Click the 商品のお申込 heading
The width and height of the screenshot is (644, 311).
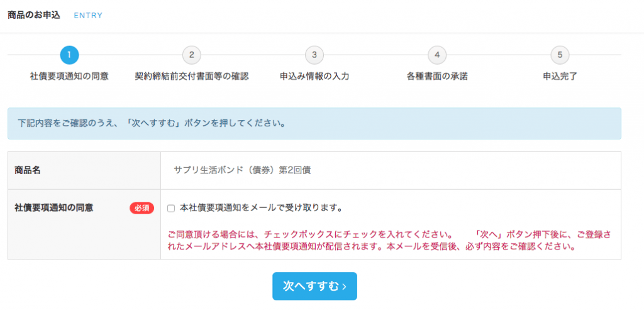[34, 15]
